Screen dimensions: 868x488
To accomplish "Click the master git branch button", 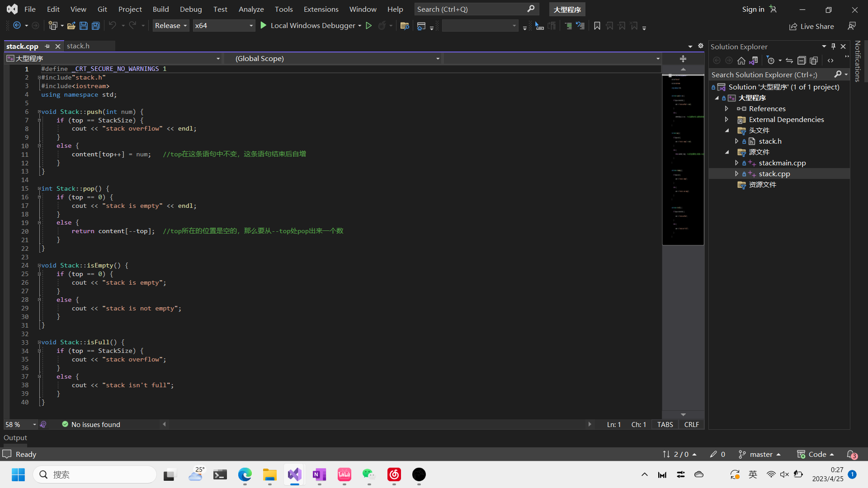I will pyautogui.click(x=760, y=454).
